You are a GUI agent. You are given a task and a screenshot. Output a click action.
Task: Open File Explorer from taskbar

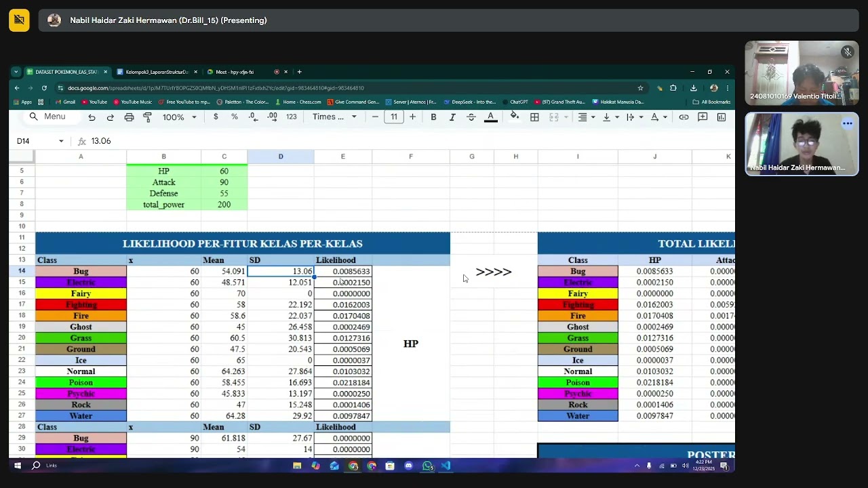[297, 466]
